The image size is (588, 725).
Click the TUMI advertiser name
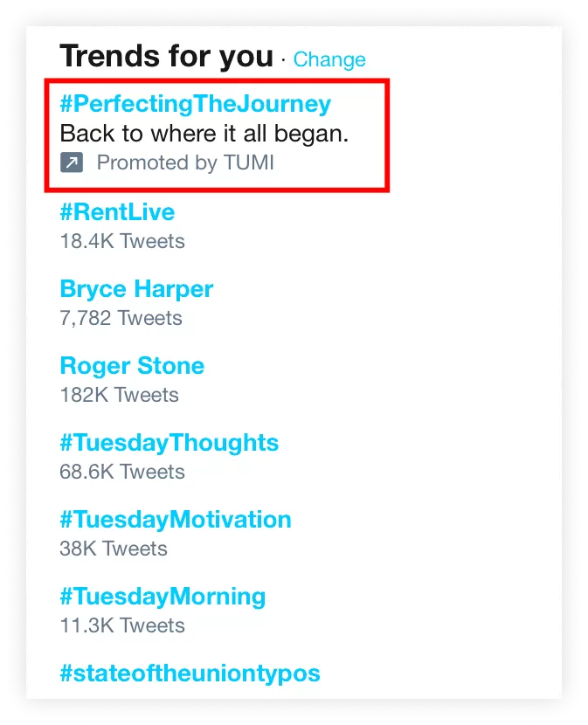click(x=248, y=162)
